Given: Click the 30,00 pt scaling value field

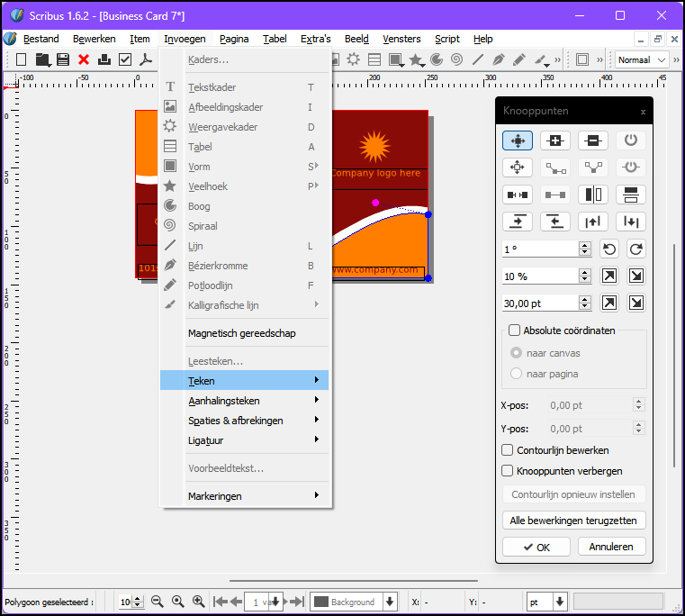Looking at the screenshot, I should (x=540, y=303).
